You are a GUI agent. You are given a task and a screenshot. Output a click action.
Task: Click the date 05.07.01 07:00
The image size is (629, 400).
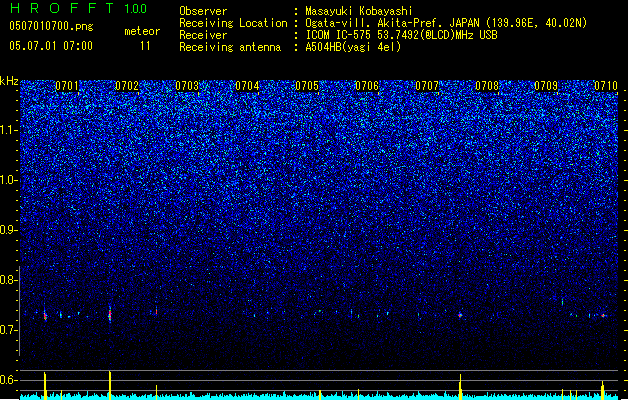(51, 46)
